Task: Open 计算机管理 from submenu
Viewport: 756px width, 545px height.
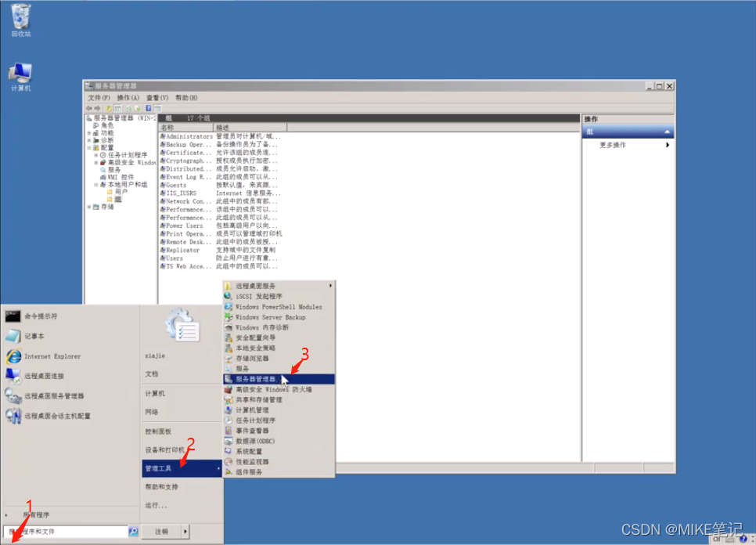Action: [279, 410]
